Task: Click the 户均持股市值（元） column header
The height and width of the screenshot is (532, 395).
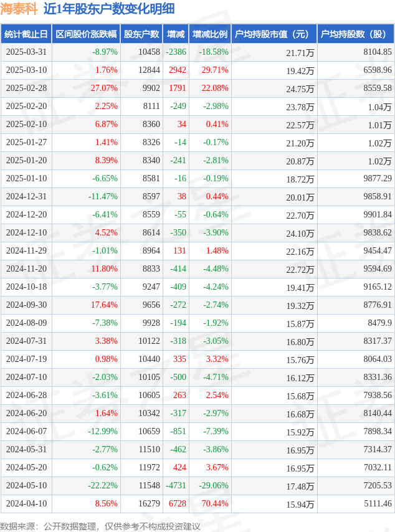Action: [x=274, y=34]
